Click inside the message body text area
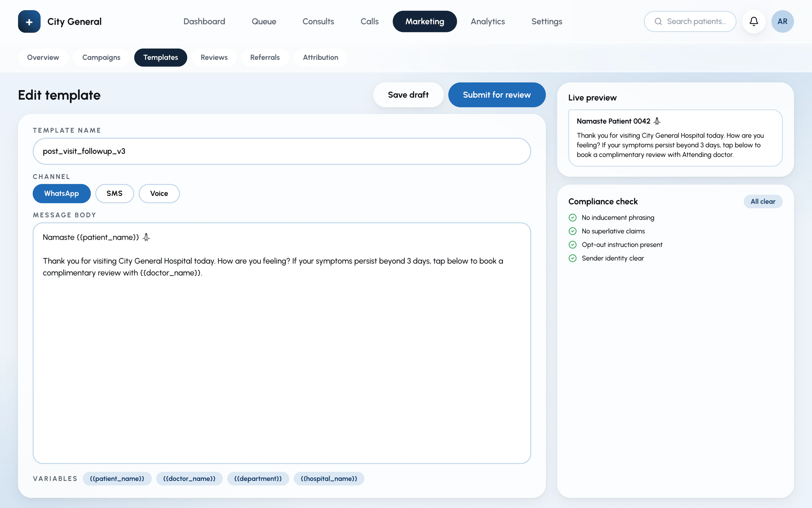The image size is (812, 508). tap(282, 343)
